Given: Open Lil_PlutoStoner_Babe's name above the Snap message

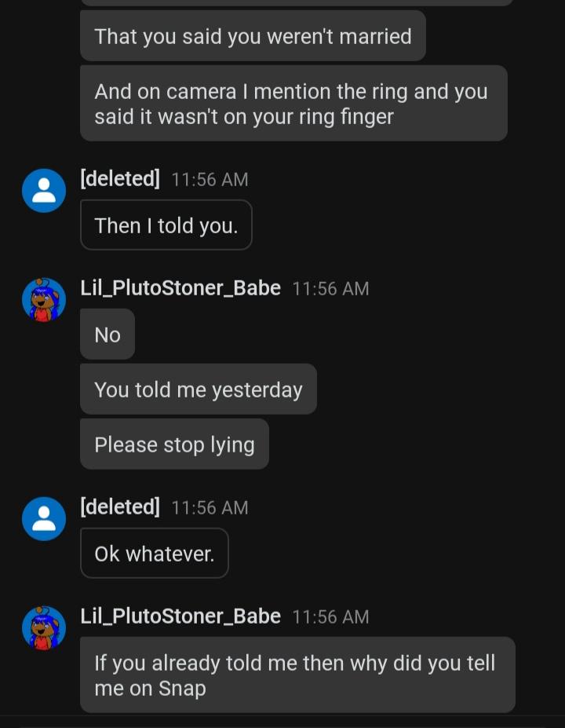Looking at the screenshot, I should [x=180, y=616].
